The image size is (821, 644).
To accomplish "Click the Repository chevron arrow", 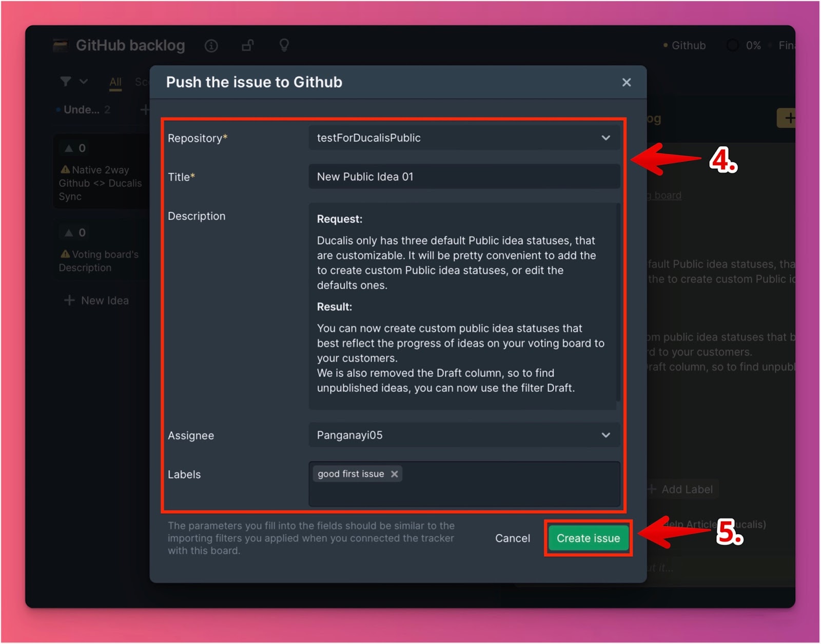I will pyautogui.click(x=605, y=138).
